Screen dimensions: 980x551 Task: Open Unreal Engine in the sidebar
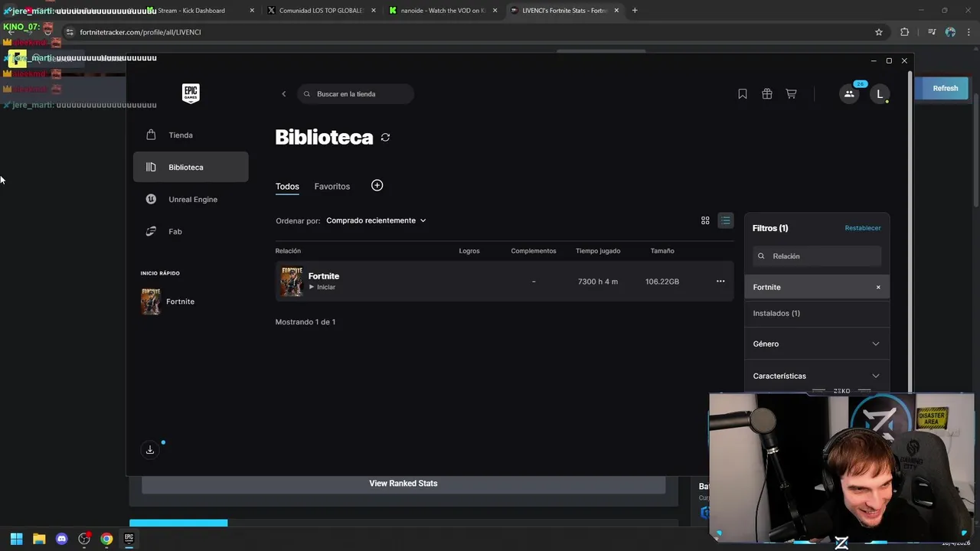[x=191, y=200]
